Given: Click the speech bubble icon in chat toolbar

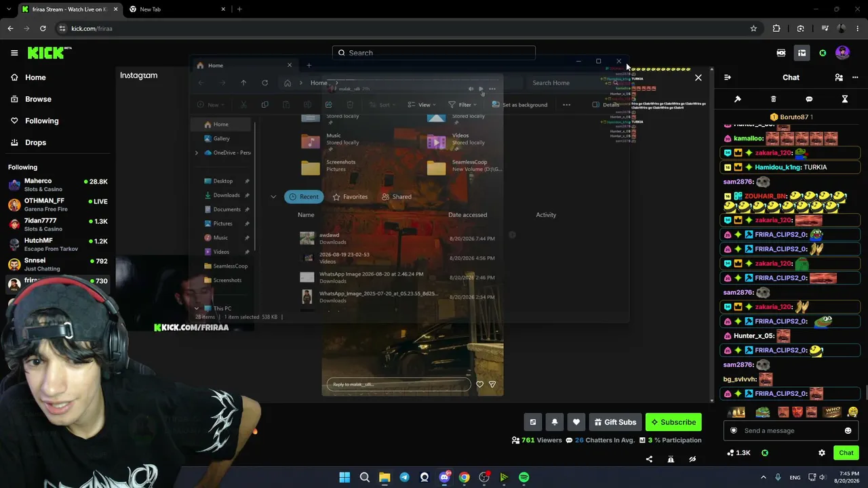Looking at the screenshot, I should (x=809, y=99).
